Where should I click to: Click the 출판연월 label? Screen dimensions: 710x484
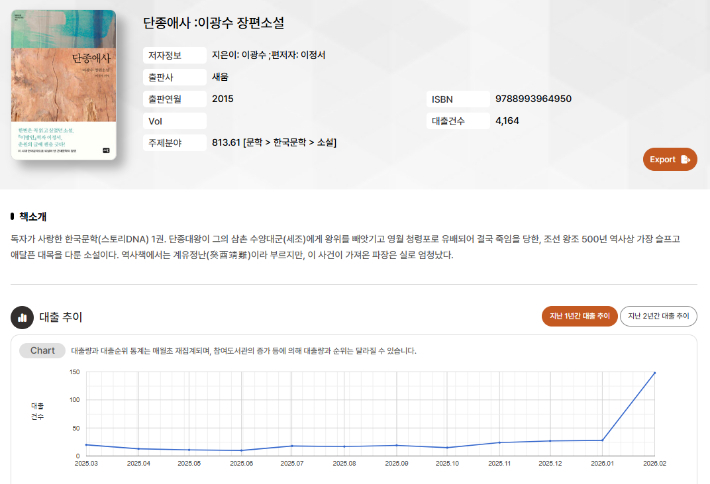175,99
